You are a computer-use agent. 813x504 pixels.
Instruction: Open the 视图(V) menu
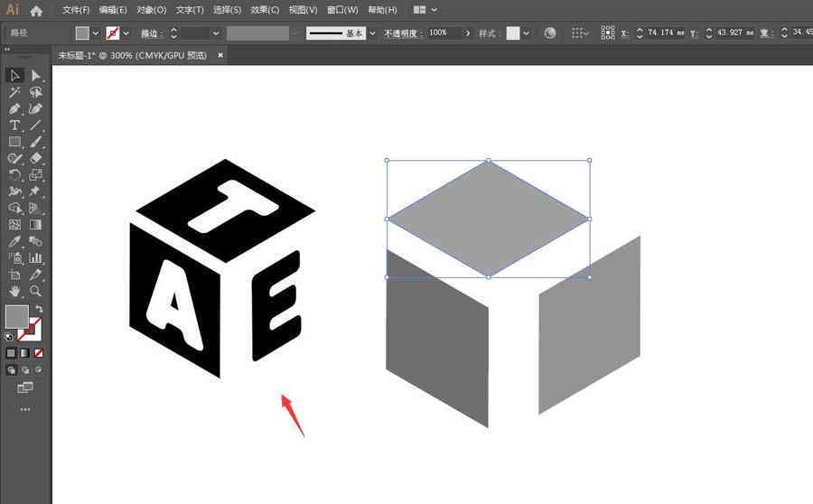click(303, 10)
